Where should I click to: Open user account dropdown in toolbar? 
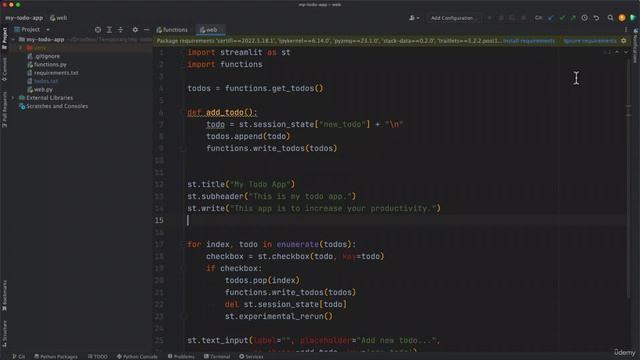click(414, 18)
